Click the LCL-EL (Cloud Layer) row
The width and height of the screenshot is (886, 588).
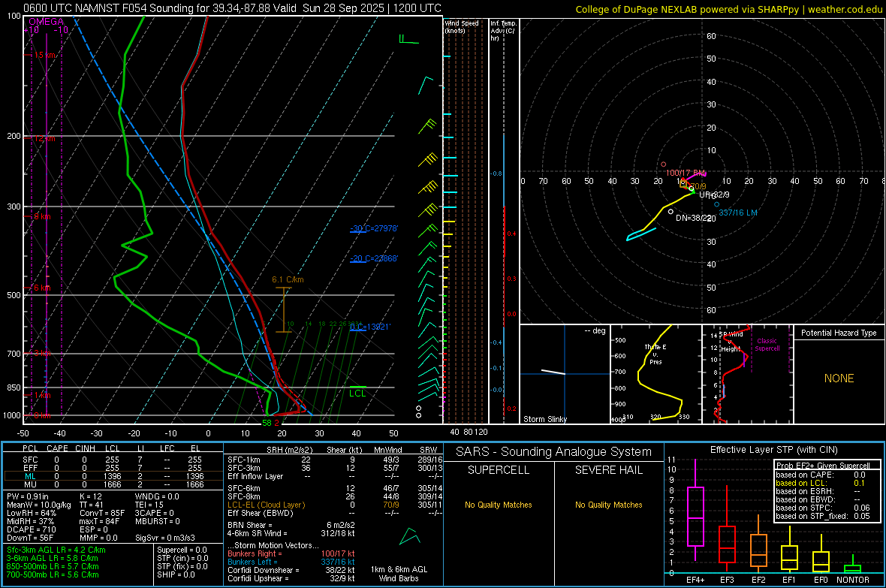click(x=335, y=505)
